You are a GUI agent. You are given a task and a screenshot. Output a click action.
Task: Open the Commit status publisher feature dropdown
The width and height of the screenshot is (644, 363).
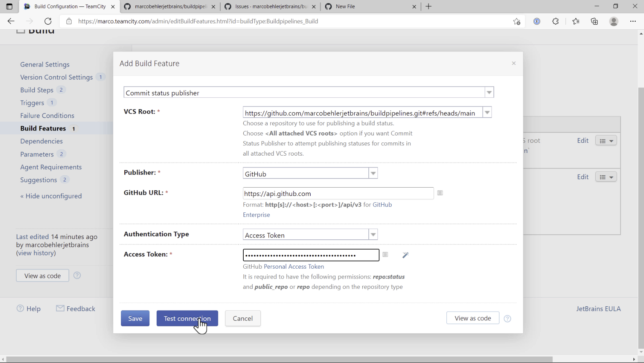(x=489, y=92)
